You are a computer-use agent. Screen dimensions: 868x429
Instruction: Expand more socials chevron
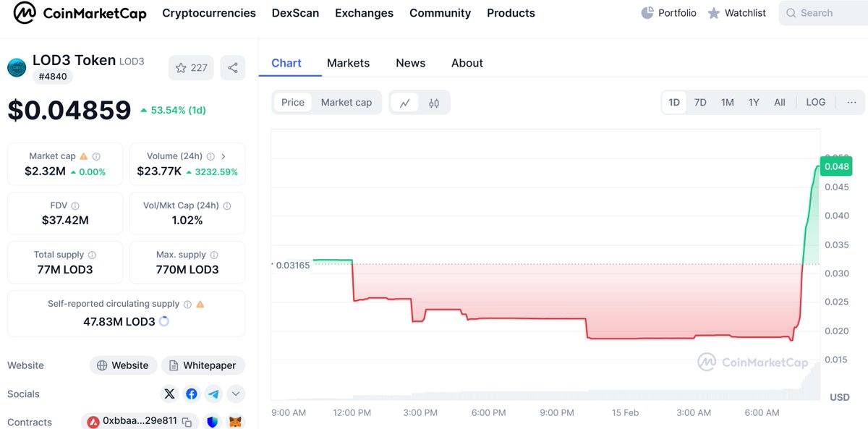(x=235, y=394)
